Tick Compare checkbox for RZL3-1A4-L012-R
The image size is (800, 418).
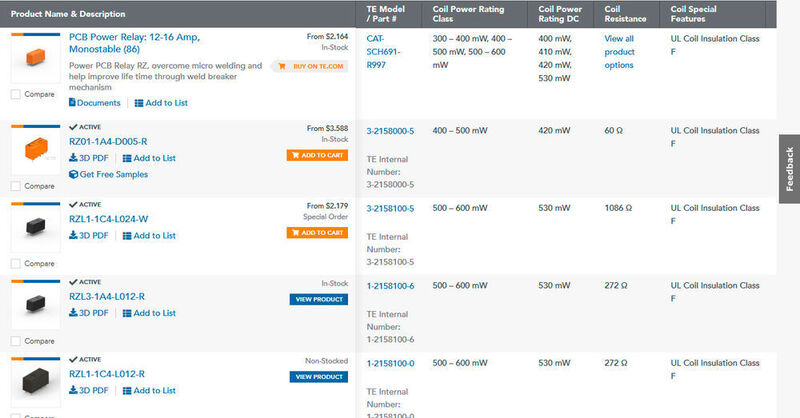point(16,341)
